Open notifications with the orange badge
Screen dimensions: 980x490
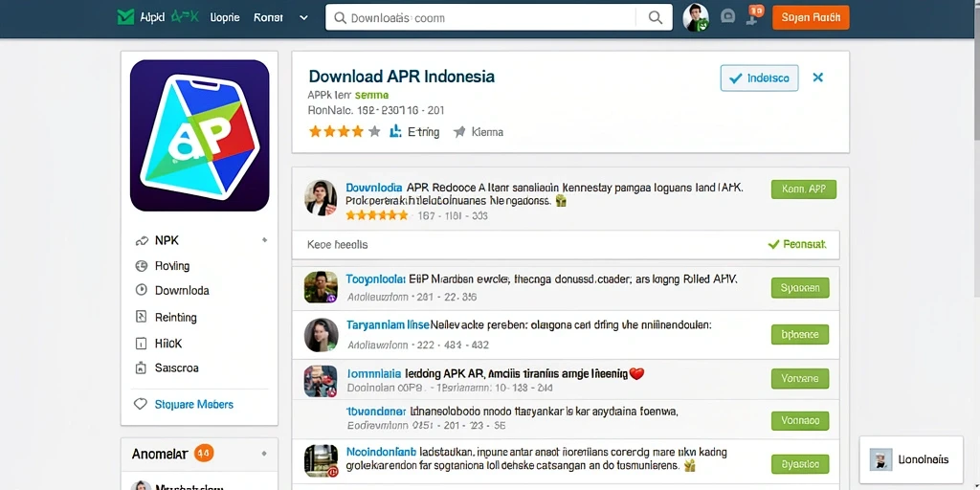(x=754, y=14)
